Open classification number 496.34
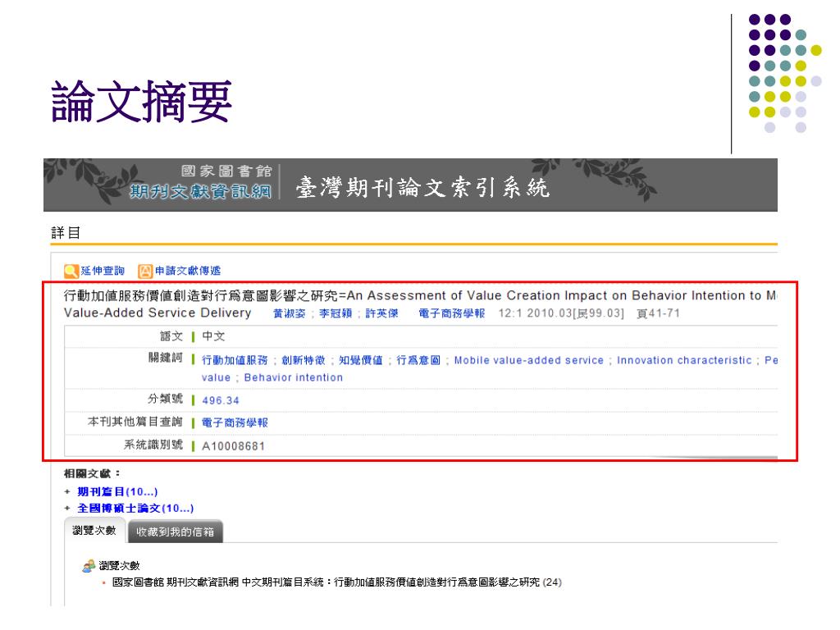Screen dimensions: 840x630 tap(220, 400)
